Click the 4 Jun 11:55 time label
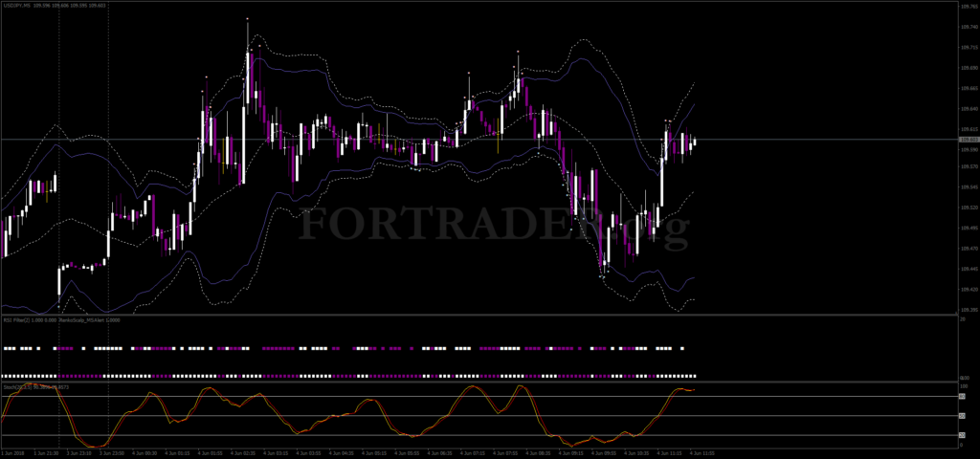The height and width of the screenshot is (459, 980). (702, 454)
